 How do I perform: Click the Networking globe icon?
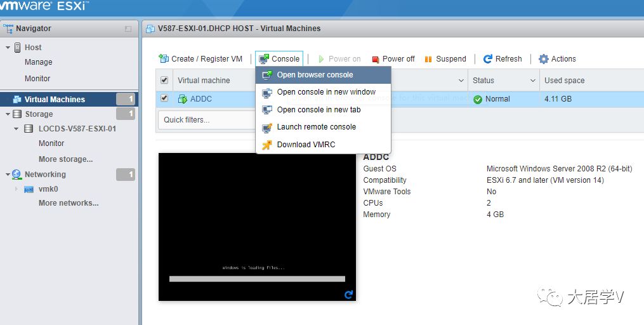click(16, 174)
